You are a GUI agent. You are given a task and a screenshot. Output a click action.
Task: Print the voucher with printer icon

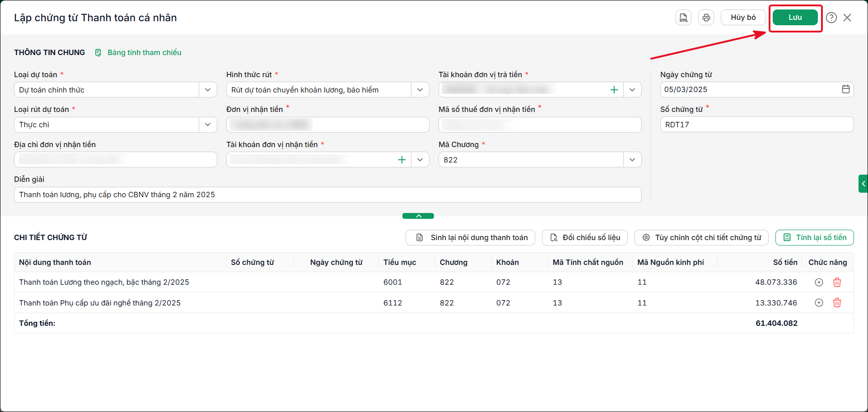pos(706,18)
